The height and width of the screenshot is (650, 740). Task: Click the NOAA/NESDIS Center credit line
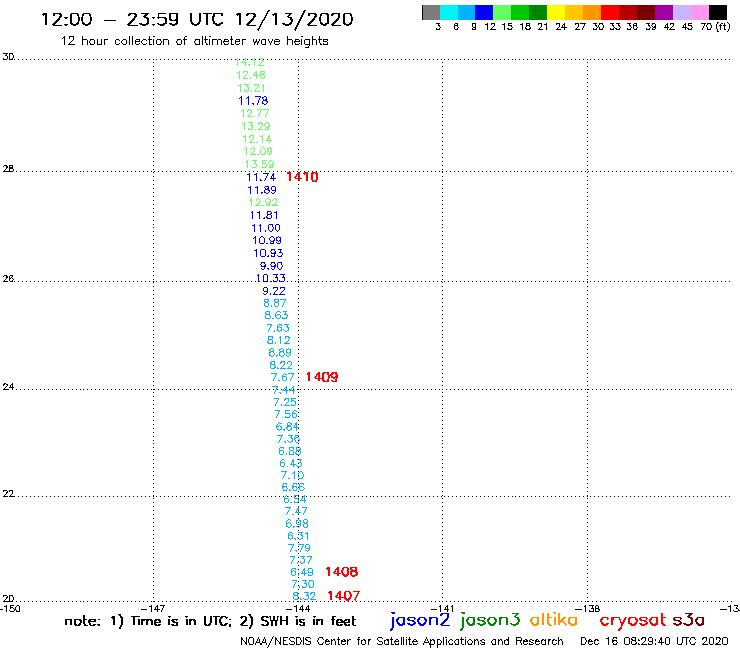402,641
